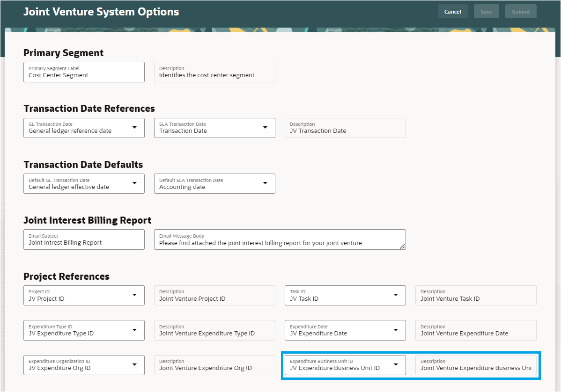The height and width of the screenshot is (392, 561).
Task: Open the Expenditure Organization ID dropdown
Action: click(134, 365)
